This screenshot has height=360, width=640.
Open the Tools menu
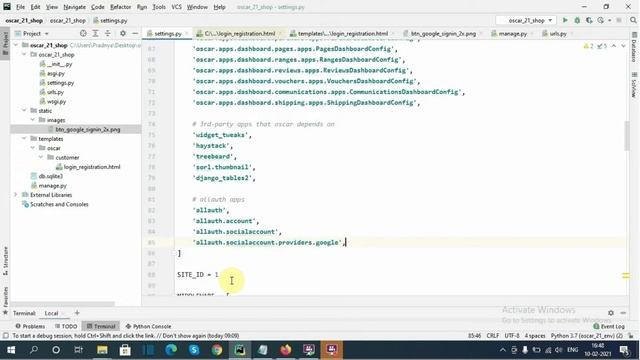coord(159,7)
